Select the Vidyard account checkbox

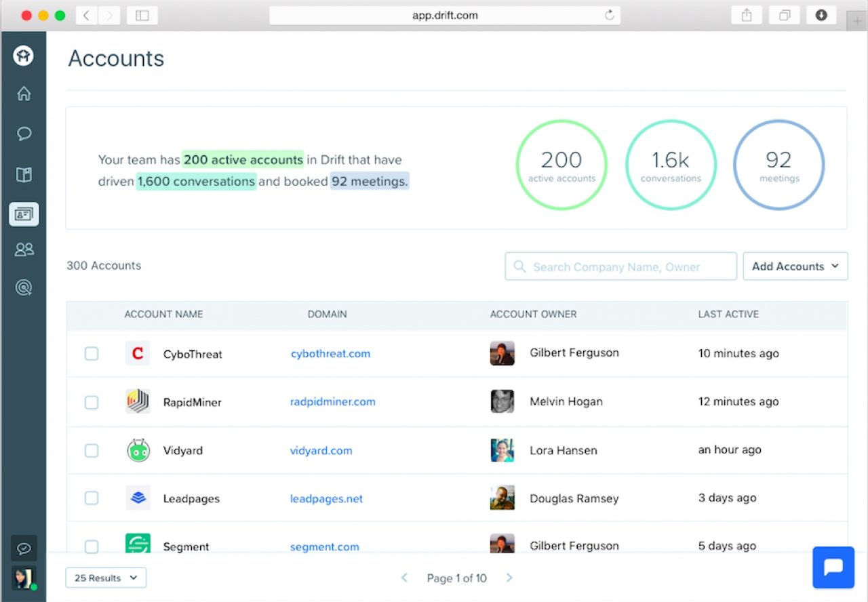point(92,451)
